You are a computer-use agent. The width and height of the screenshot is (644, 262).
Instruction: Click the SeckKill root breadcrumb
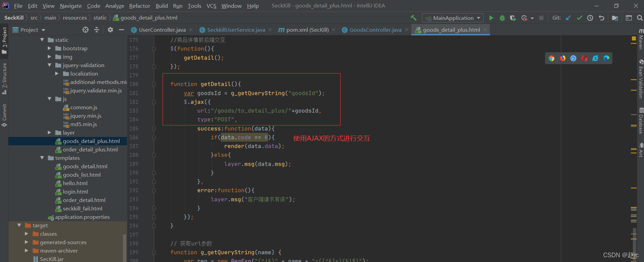14,18
